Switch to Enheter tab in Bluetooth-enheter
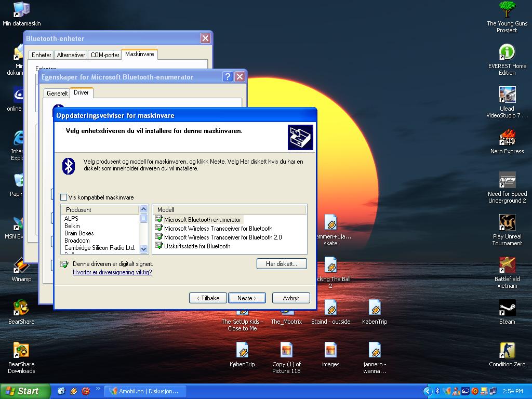The image size is (532, 399). [x=42, y=55]
